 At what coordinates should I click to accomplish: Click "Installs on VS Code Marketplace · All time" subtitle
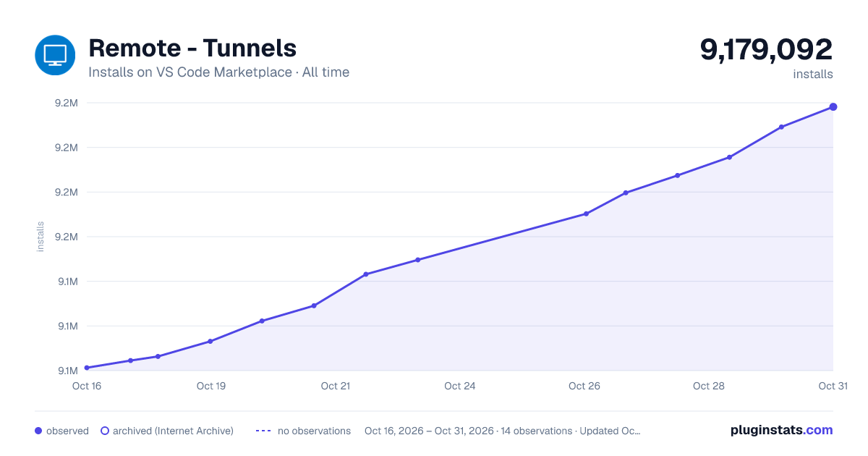pyautogui.click(x=218, y=72)
